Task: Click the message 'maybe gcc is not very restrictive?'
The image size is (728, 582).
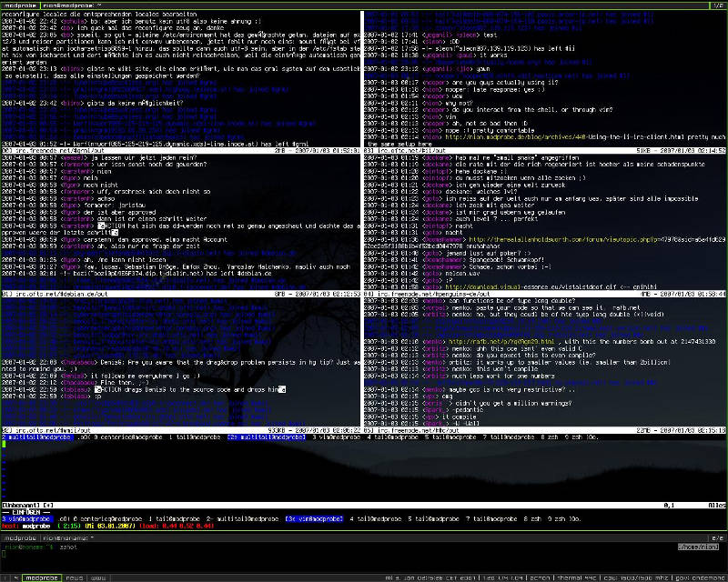Action: pos(512,389)
